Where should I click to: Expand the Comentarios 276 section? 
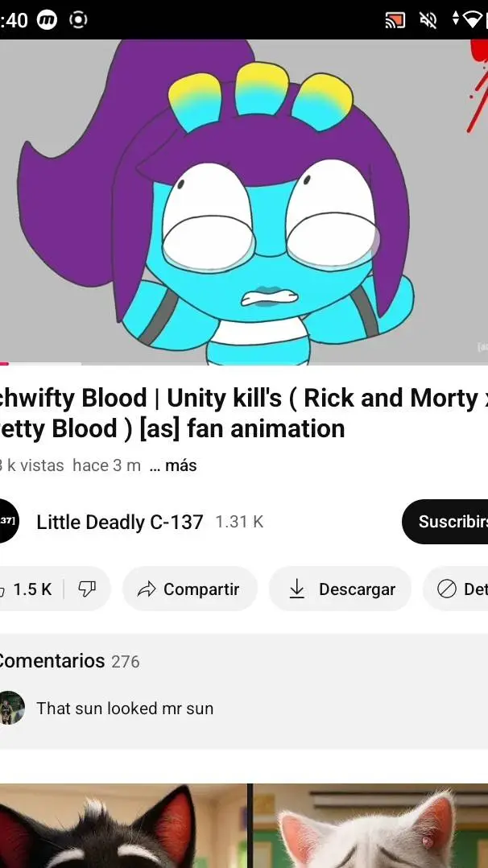click(244, 661)
